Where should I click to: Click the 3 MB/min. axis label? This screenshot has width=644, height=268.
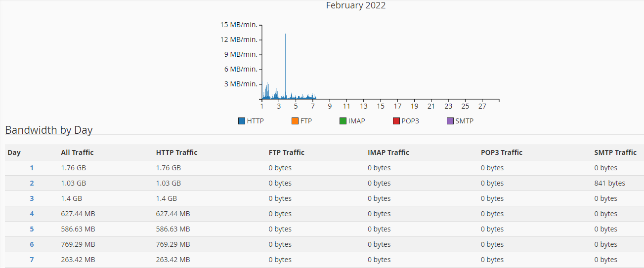pyautogui.click(x=241, y=84)
